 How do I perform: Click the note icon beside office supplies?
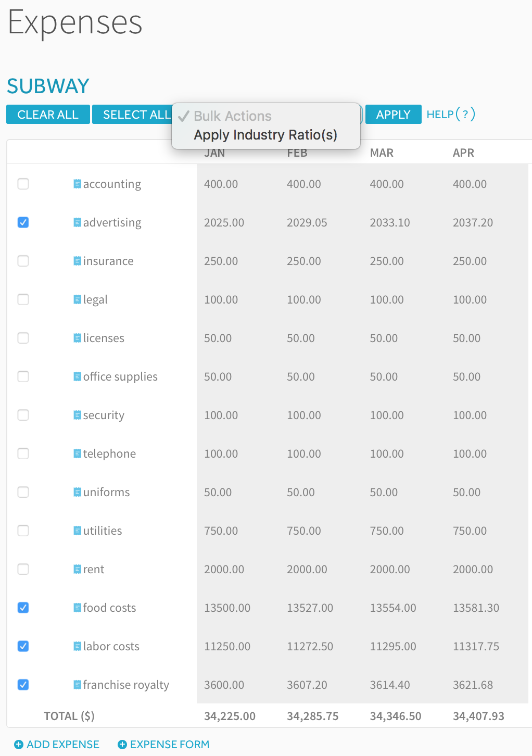pos(77,376)
